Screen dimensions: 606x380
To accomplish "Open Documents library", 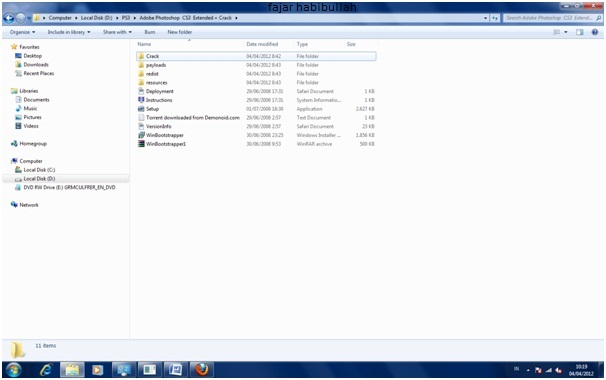I will click(36, 100).
